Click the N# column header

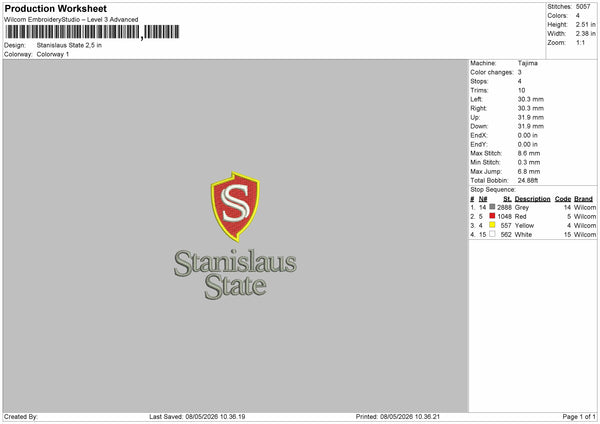coord(483,199)
